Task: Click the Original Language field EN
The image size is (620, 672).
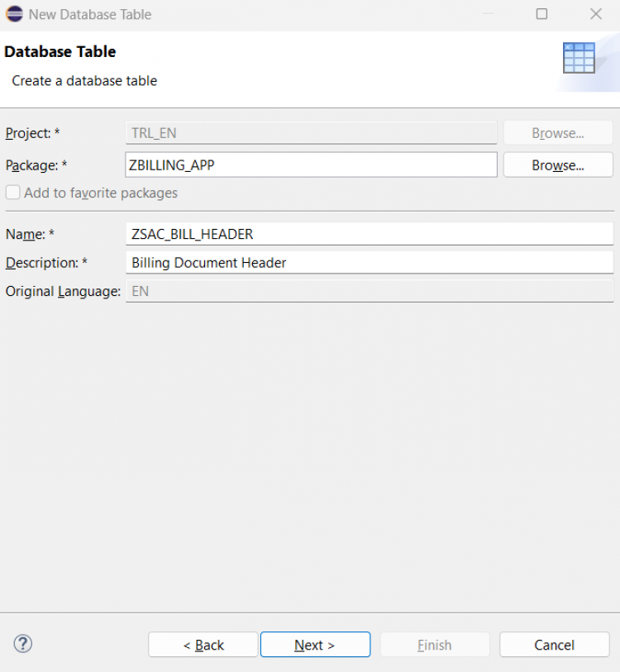Action: click(x=369, y=291)
